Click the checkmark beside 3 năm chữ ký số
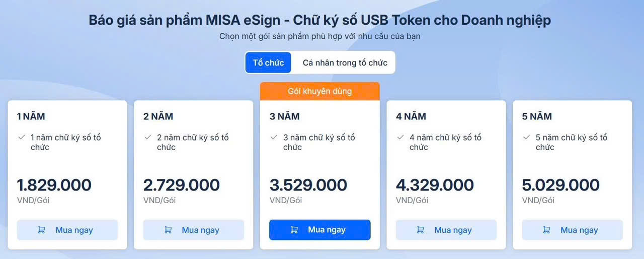The width and height of the screenshot is (644, 259). coord(274,137)
